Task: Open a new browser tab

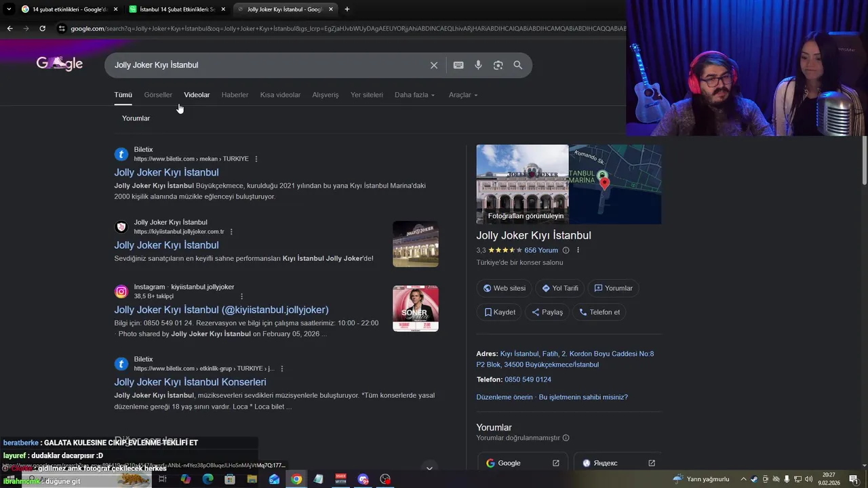Action: [347, 9]
